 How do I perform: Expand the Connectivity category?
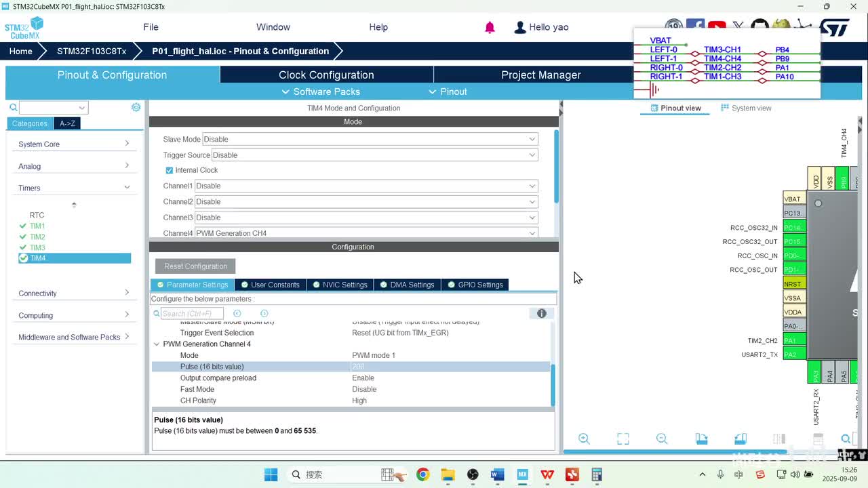pyautogui.click(x=74, y=293)
